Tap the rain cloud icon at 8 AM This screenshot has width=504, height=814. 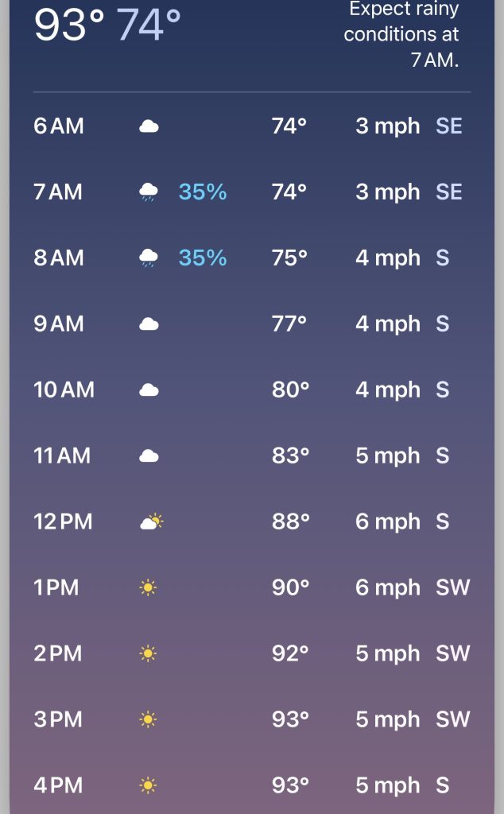pos(149,258)
